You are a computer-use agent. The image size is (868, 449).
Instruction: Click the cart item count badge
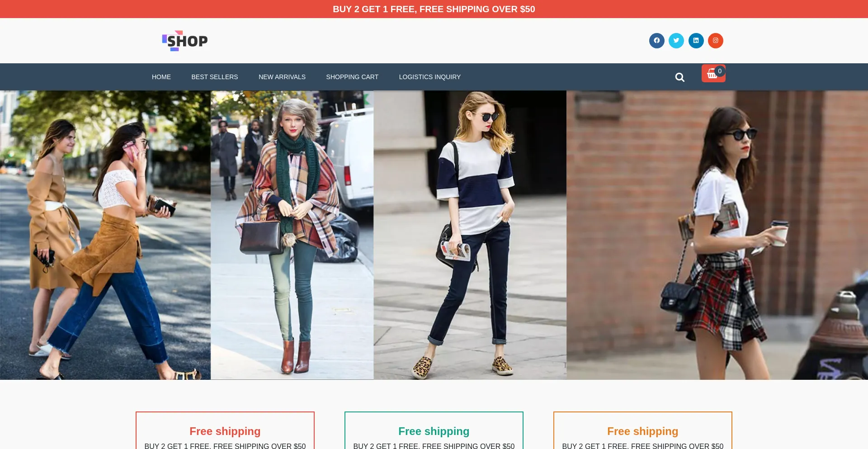coord(720,71)
